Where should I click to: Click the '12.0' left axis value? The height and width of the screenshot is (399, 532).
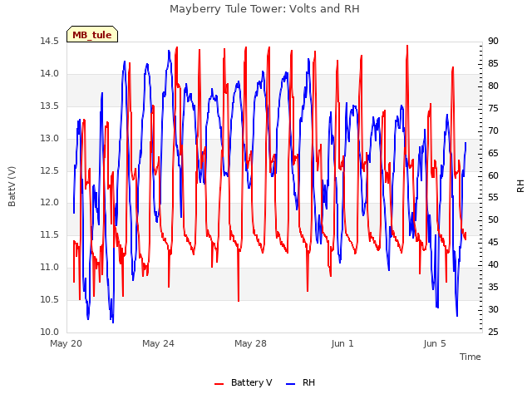click(50, 203)
